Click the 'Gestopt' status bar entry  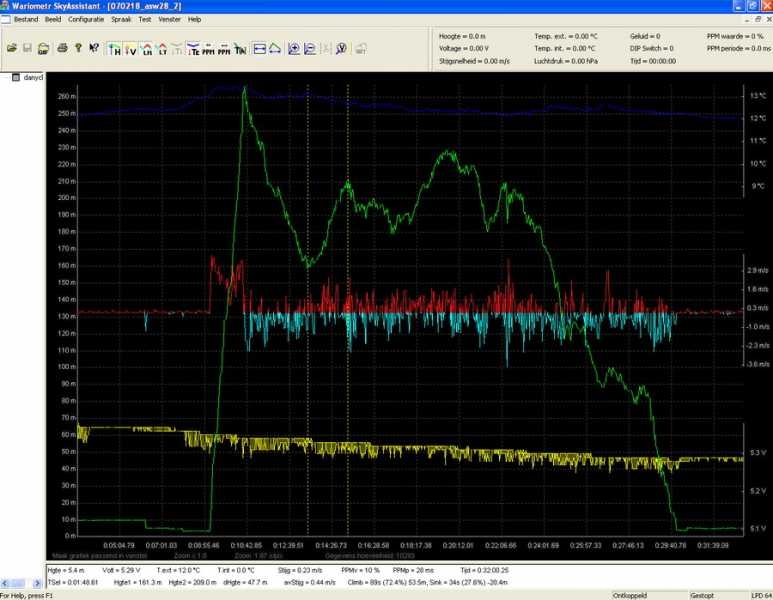pyautogui.click(x=702, y=596)
